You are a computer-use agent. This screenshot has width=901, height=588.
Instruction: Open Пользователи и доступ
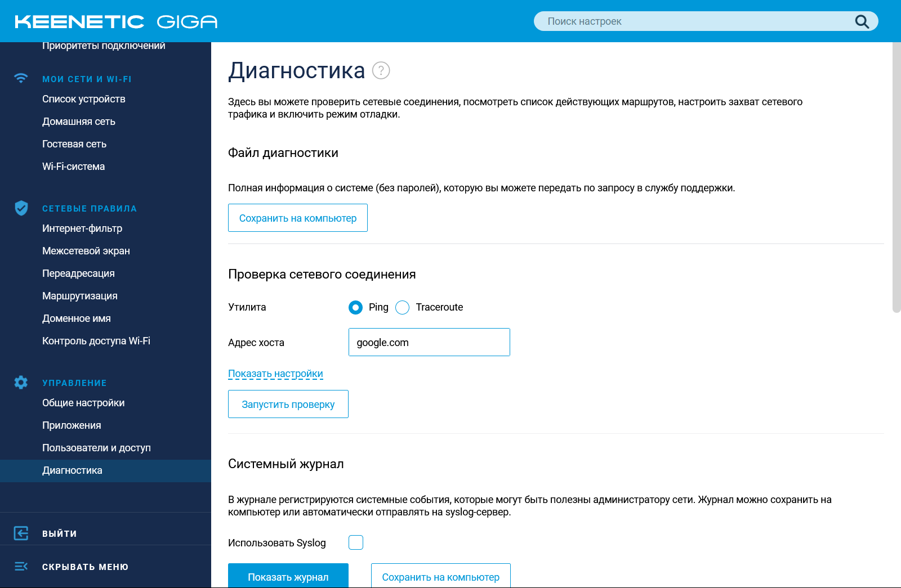(96, 448)
